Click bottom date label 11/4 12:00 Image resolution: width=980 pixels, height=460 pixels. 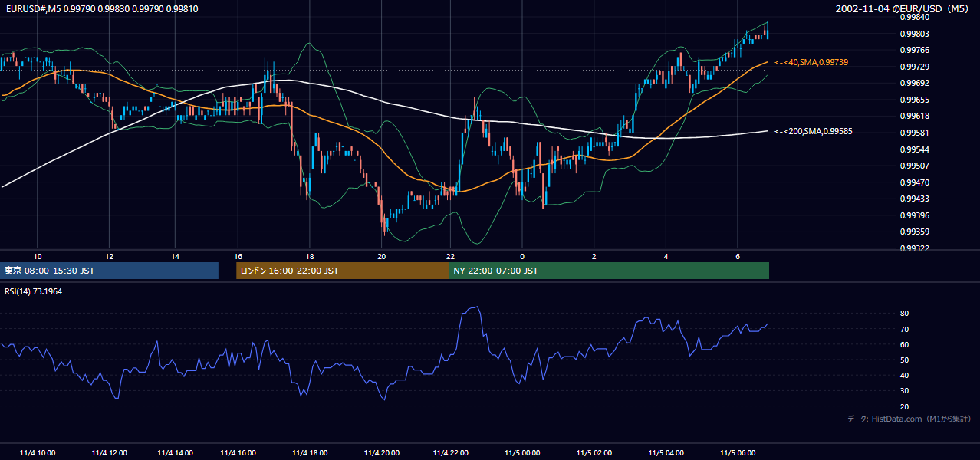(109, 453)
